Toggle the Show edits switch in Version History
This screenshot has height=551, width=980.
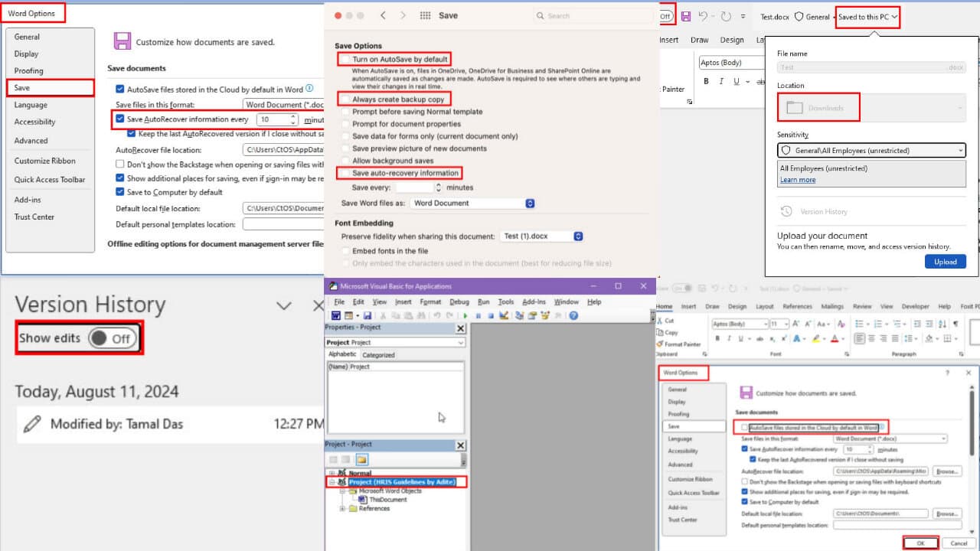(x=113, y=338)
